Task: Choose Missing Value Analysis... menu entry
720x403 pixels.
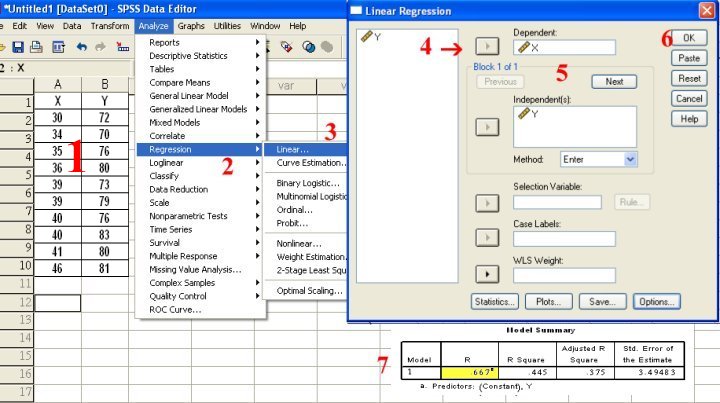Action: (x=201, y=269)
